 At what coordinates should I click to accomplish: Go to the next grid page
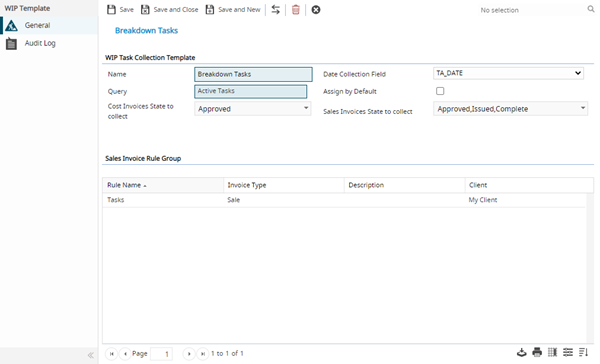[x=189, y=354]
